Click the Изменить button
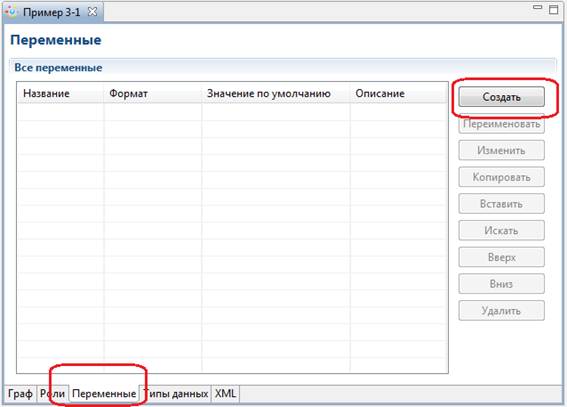 click(502, 150)
